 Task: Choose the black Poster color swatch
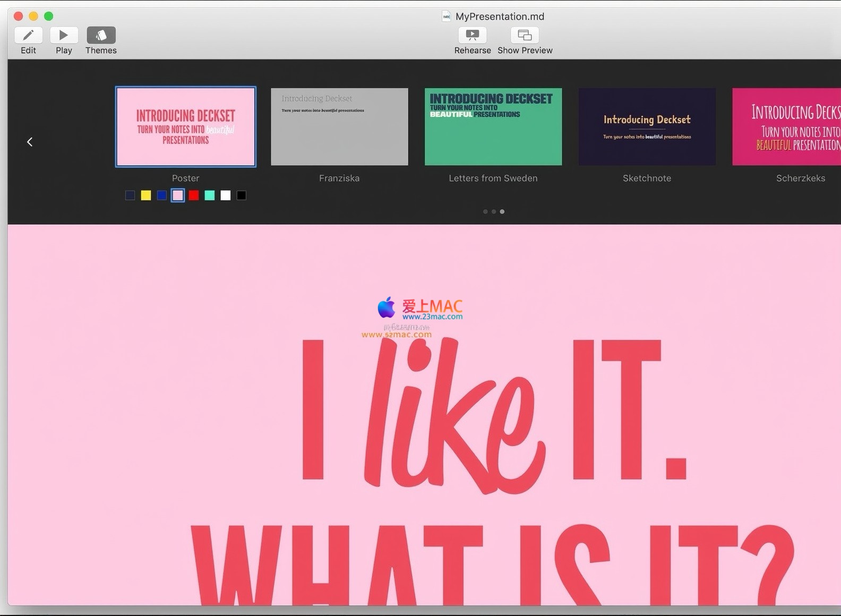242,195
